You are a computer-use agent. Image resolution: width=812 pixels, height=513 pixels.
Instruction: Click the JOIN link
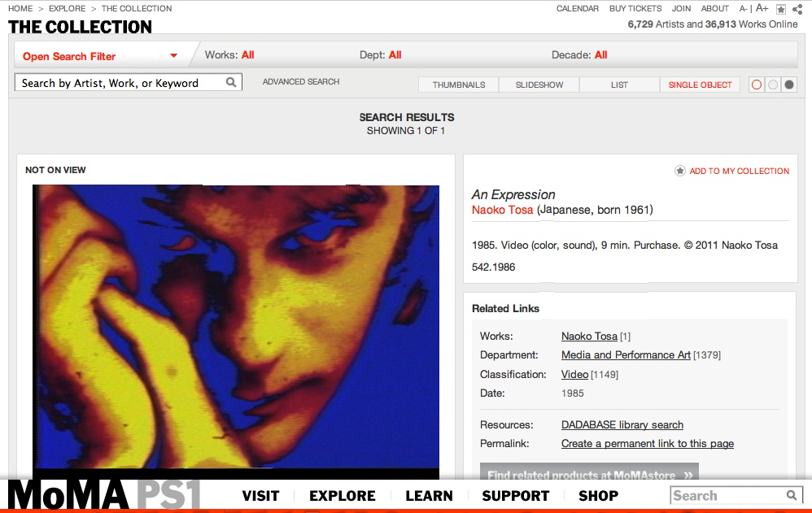coord(681,8)
